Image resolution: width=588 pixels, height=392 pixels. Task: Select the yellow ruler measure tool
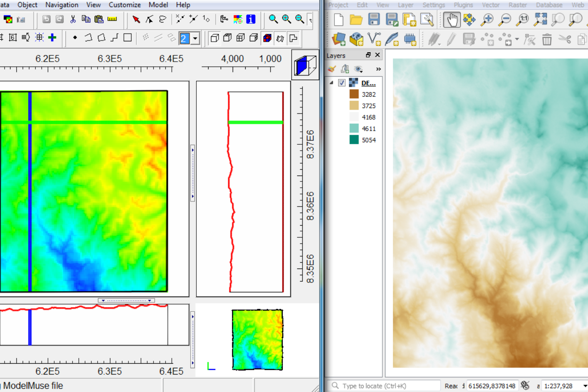click(112, 19)
